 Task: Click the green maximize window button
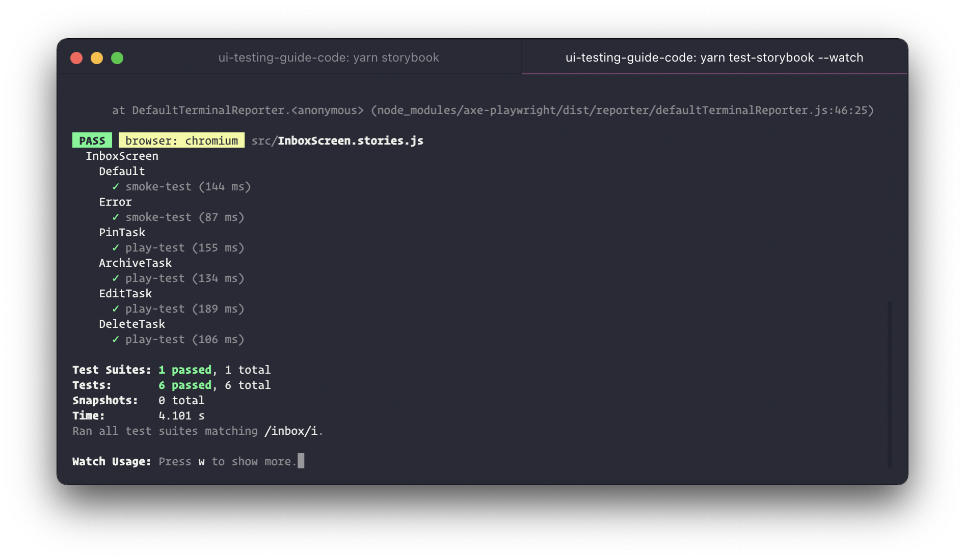coord(117,58)
